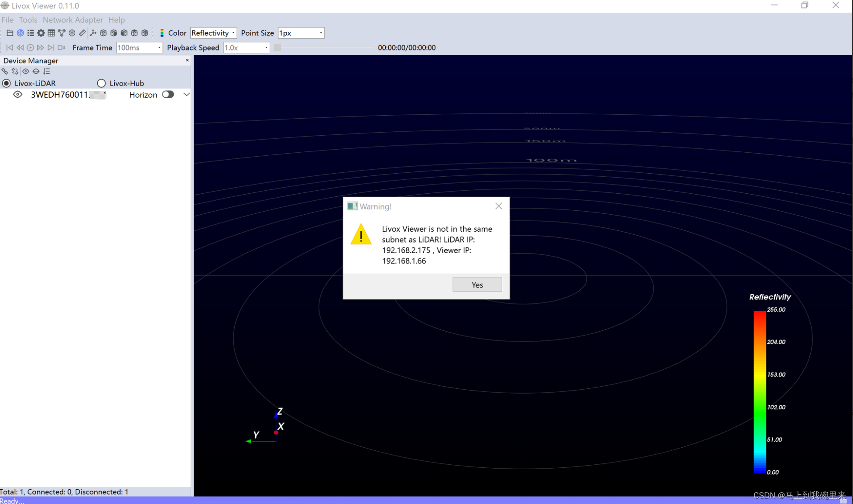This screenshot has width=853, height=504.
Task: Minimize the Livox Viewer window
Action: point(774,5)
